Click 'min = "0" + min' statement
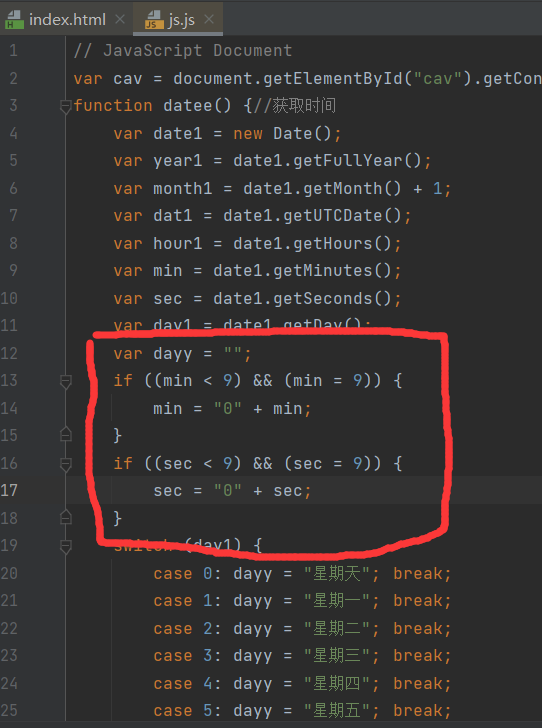Viewport: 542px width, 728px height. pos(228,409)
